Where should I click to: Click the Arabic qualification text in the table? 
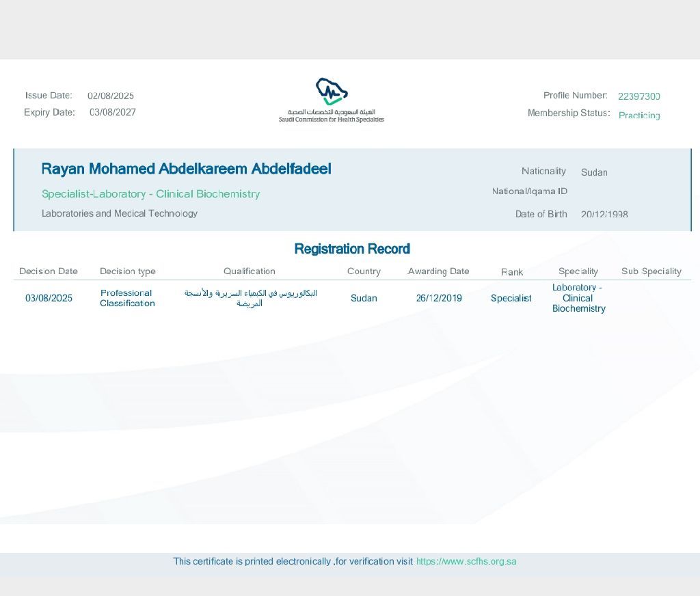(250, 298)
